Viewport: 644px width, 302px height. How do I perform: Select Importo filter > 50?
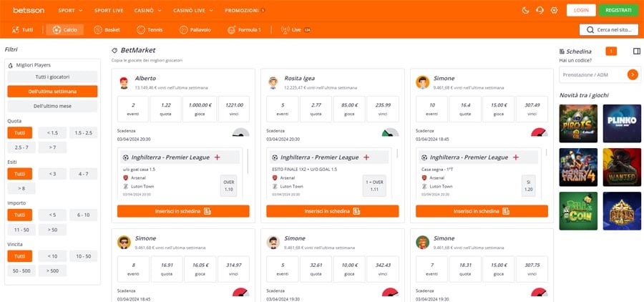coord(52,230)
